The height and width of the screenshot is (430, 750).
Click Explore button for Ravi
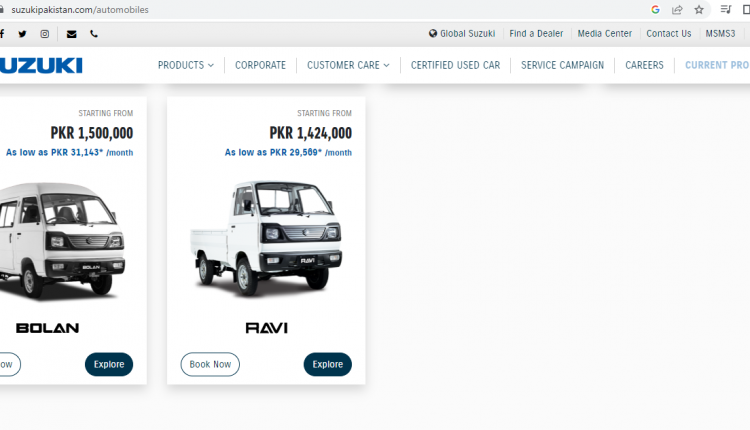tap(328, 364)
